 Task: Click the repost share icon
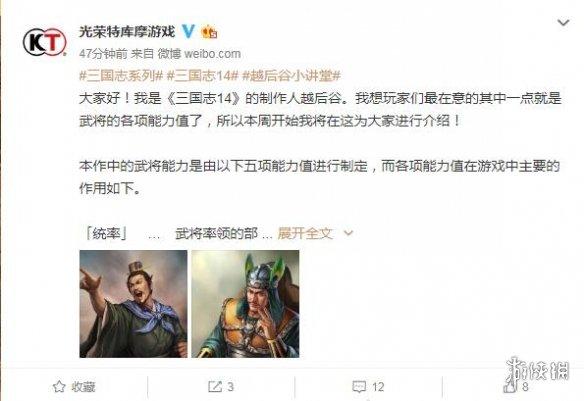point(215,387)
